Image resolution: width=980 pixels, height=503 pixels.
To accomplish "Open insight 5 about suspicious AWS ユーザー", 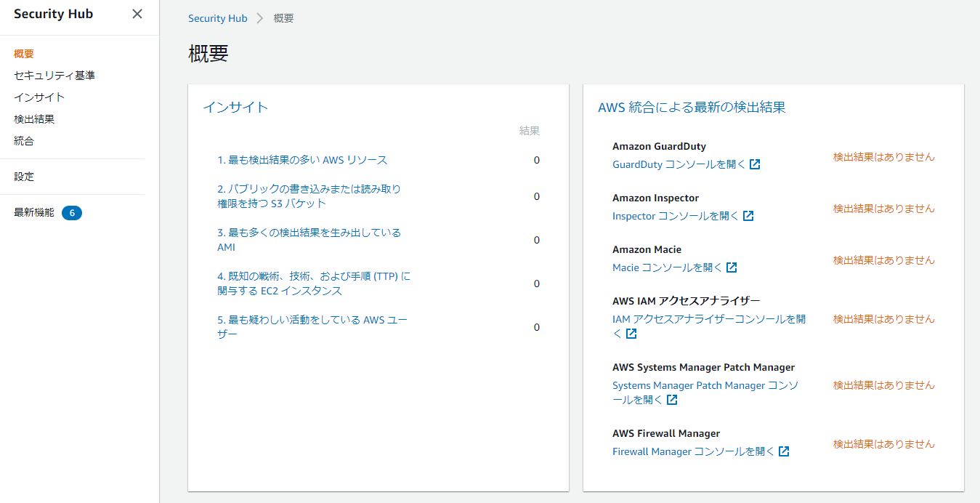I will click(x=312, y=327).
